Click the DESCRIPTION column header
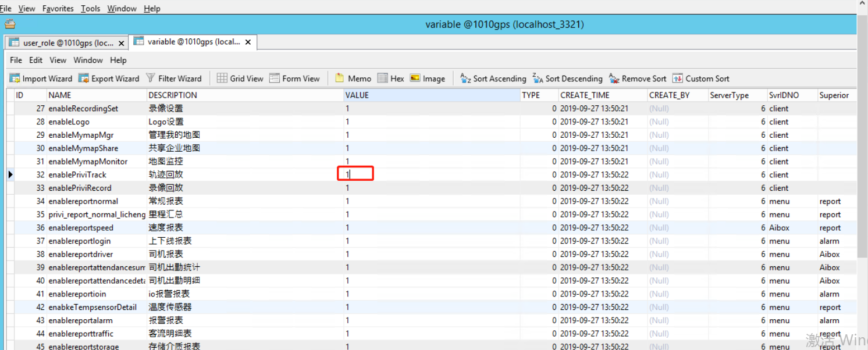This screenshot has width=868, height=350. click(x=245, y=95)
